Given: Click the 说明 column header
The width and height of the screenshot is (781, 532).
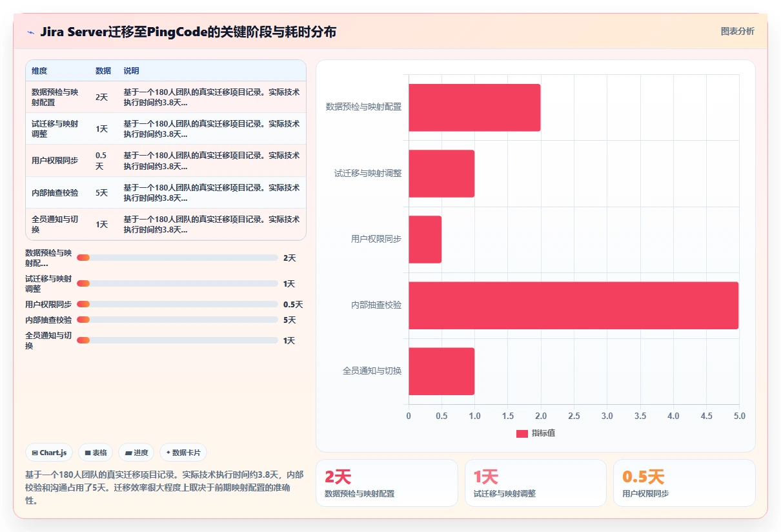Looking at the screenshot, I should [x=131, y=70].
